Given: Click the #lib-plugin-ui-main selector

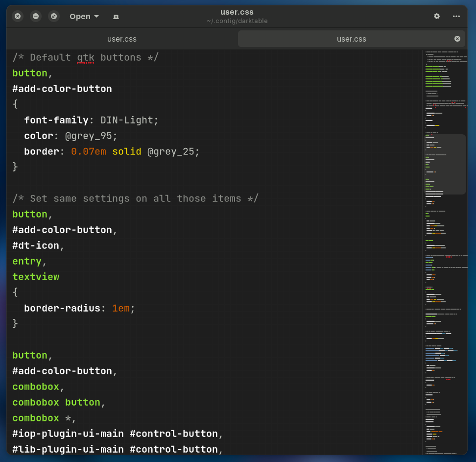Looking at the screenshot, I should point(68,449).
